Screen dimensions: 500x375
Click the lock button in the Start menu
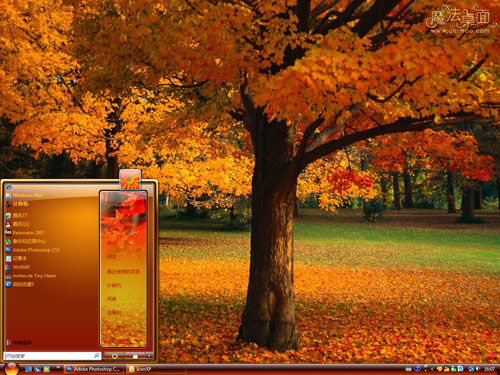(x=135, y=356)
